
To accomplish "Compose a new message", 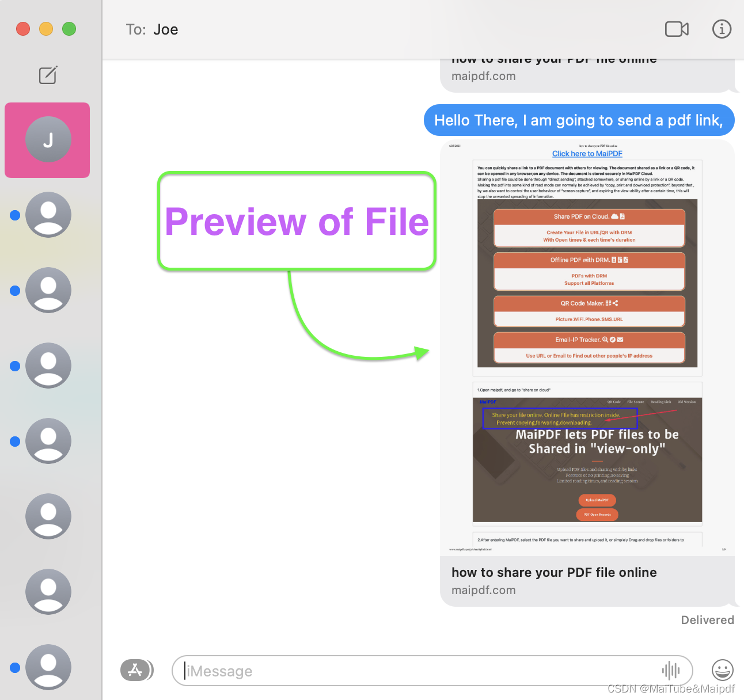I will click(48, 75).
